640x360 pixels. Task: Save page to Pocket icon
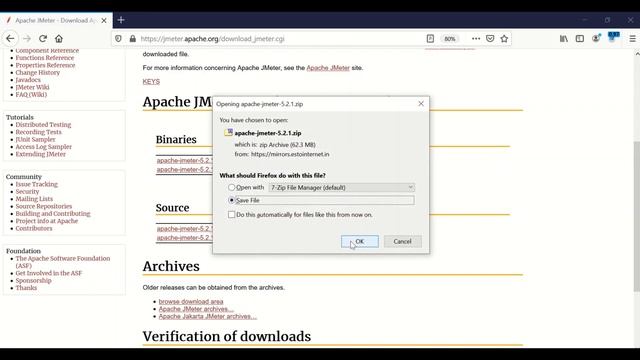pos(490,39)
